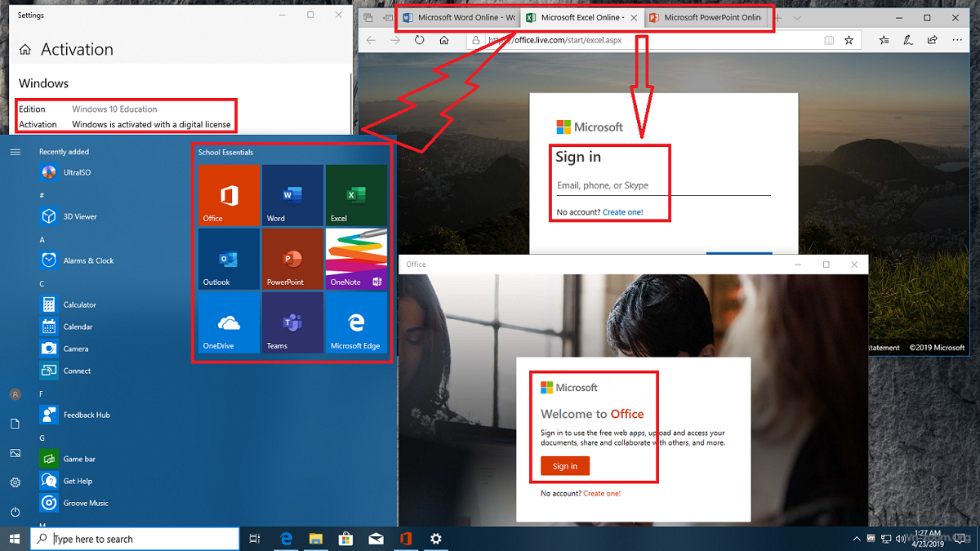Open the Windows Start button
The image size is (980, 551).
coord(15,539)
